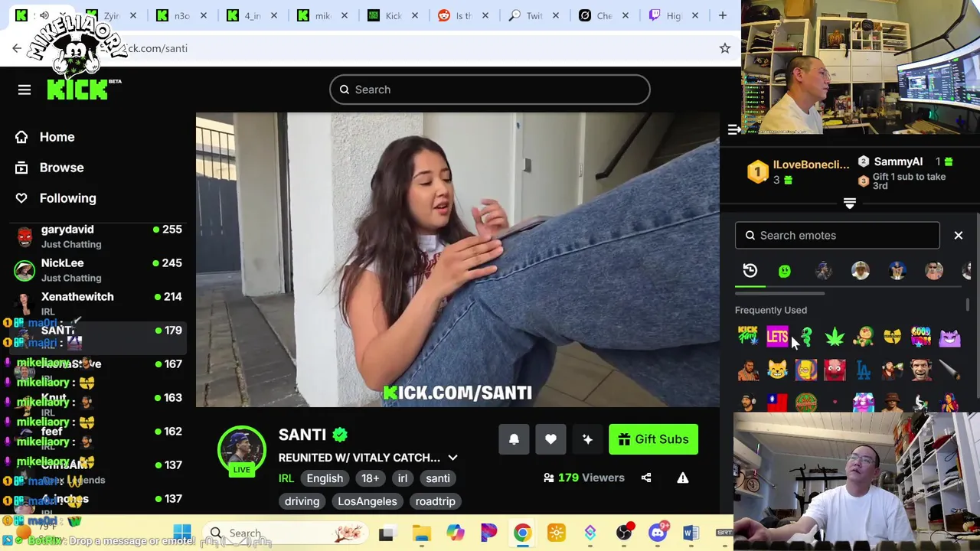Viewport: 980px width, 551px height.
Task: Click the santi tag
Action: tap(438, 478)
